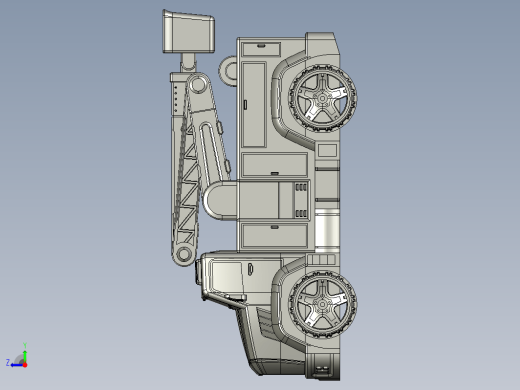Select the lower wheel's center hub

pos(322,304)
